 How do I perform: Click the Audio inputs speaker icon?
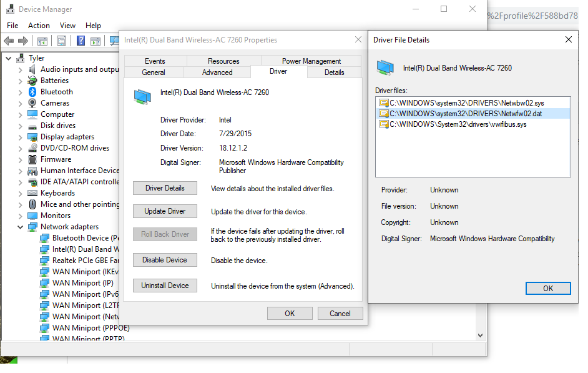(x=32, y=69)
